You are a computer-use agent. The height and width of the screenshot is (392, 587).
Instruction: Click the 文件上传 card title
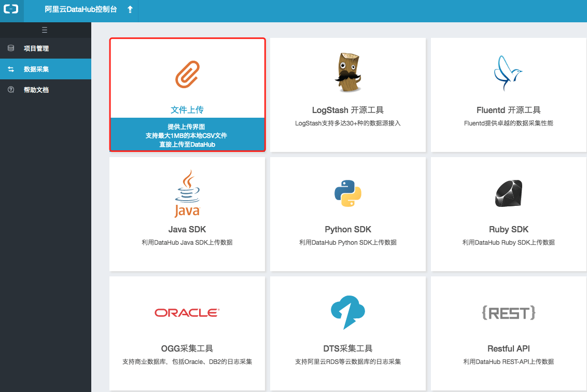point(187,110)
